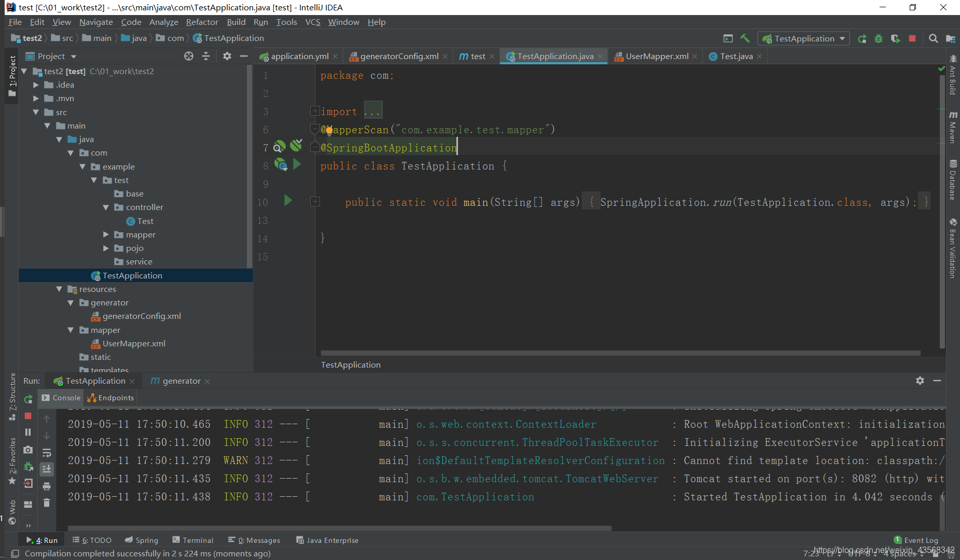This screenshot has height=560, width=960.
Task: Expand the folded import statements
Action: (x=315, y=110)
